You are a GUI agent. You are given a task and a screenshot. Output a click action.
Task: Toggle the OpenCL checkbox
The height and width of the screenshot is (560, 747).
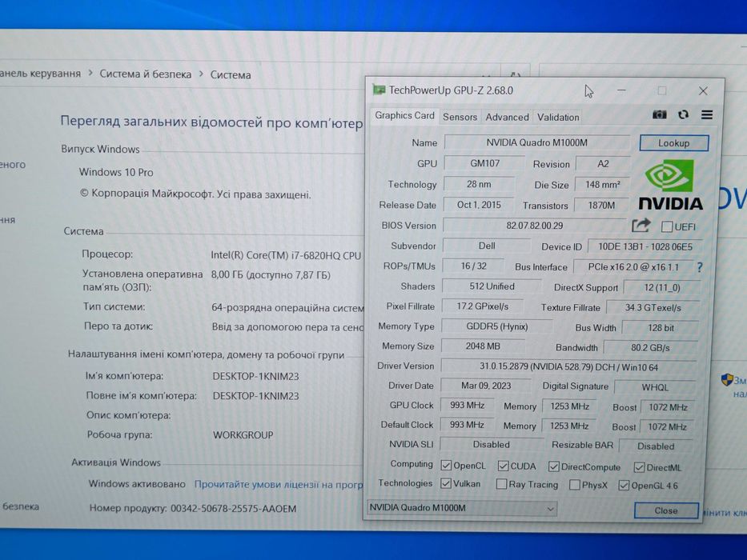(x=446, y=466)
